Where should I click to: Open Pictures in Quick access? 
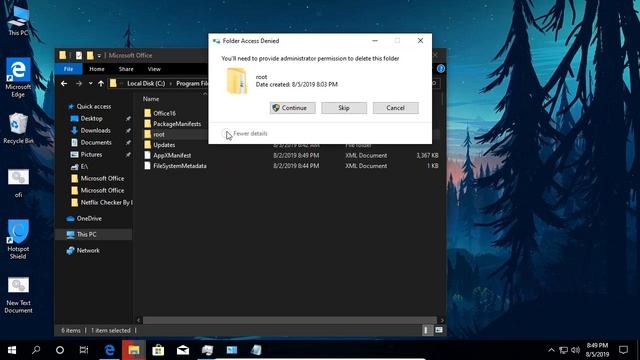(91, 155)
